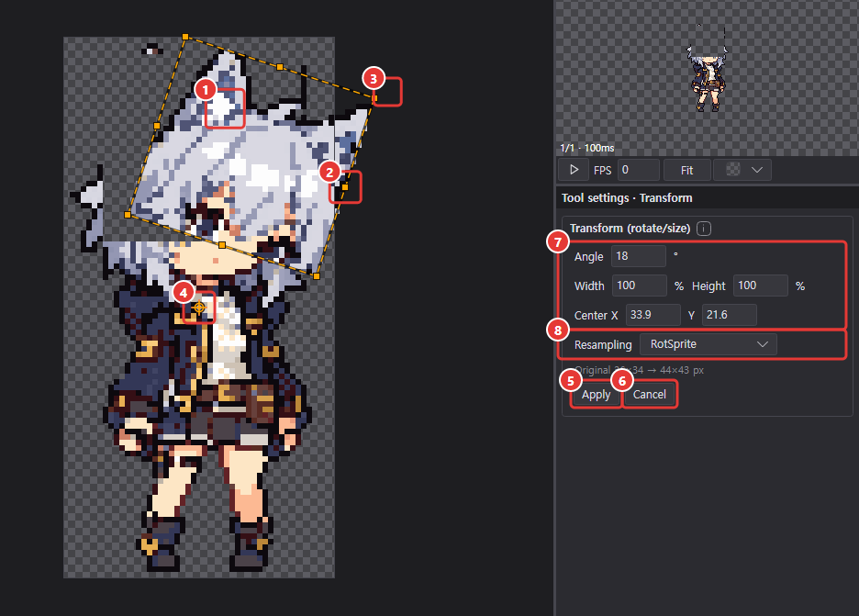Viewport: 859px width, 616px height.
Task: Click the 'Tool settings · Transform' header
Action: pos(627,198)
